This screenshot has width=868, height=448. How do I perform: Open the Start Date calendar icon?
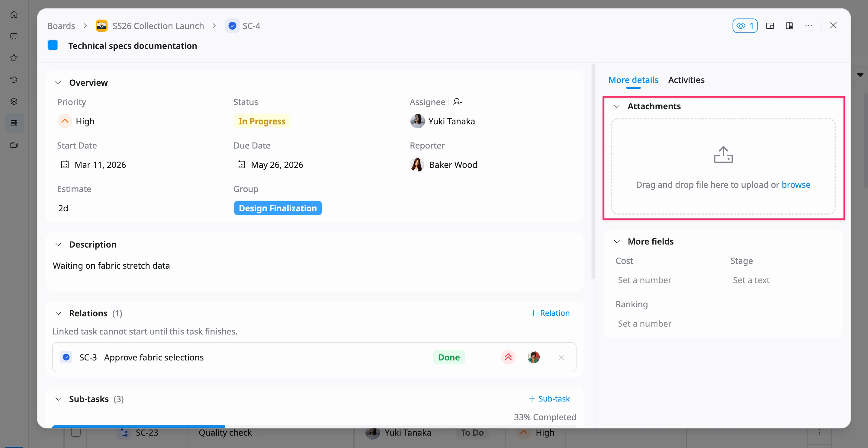click(x=65, y=165)
